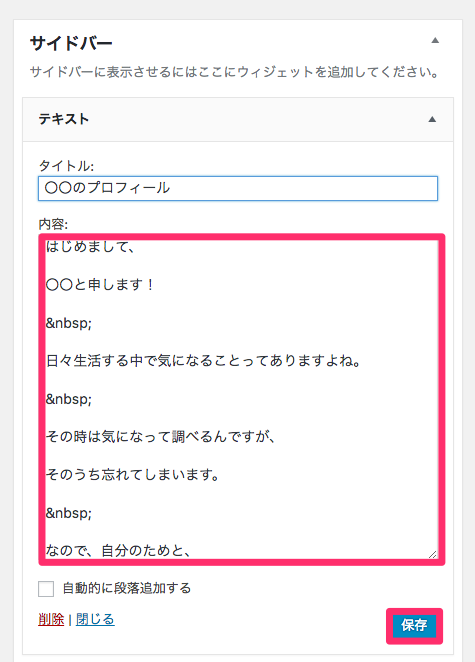Screen dimensions: 475x662
Task: Click the 自動的に段落追加する label text
Action: [x=127, y=588]
